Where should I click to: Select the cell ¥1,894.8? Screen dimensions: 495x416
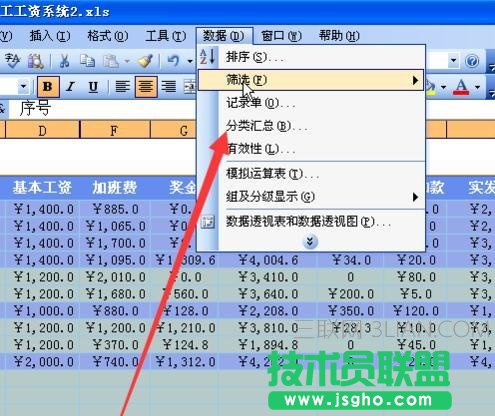[268, 345]
